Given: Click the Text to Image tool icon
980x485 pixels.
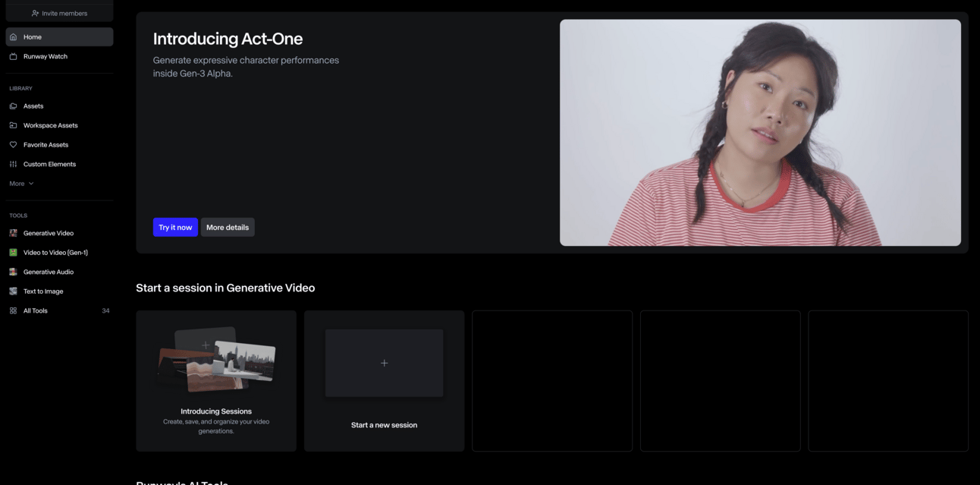Looking at the screenshot, I should [13, 291].
